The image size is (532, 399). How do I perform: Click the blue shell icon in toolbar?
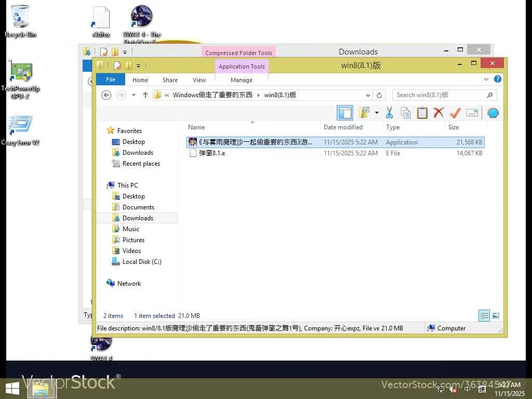(493, 113)
